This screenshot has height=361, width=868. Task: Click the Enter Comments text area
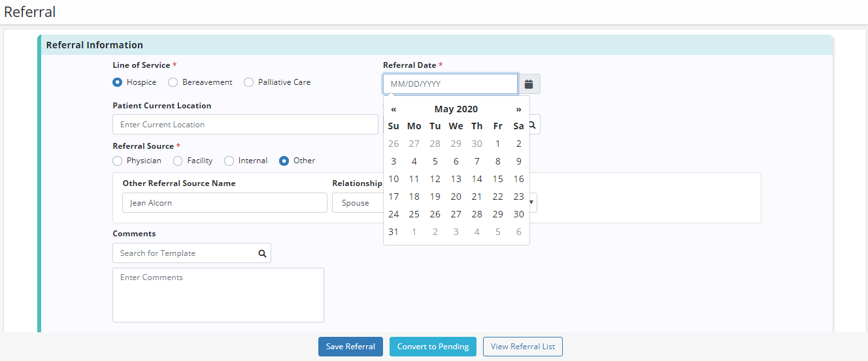point(218,295)
